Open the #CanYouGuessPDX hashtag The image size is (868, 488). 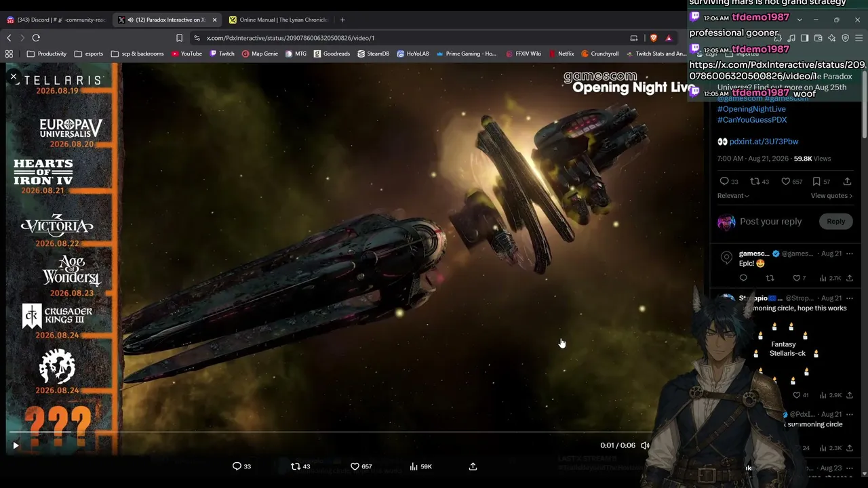752,120
